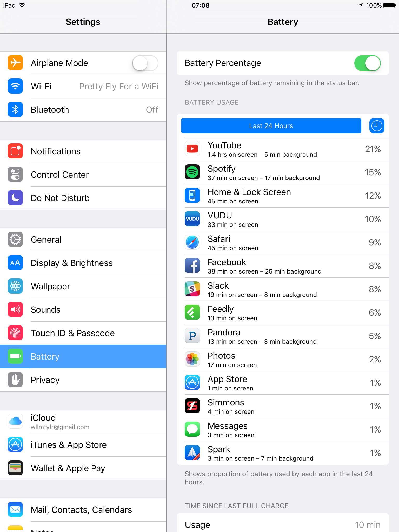Enable the Airplane Mode switch
Screen dimensions: 399x532
(x=145, y=63)
